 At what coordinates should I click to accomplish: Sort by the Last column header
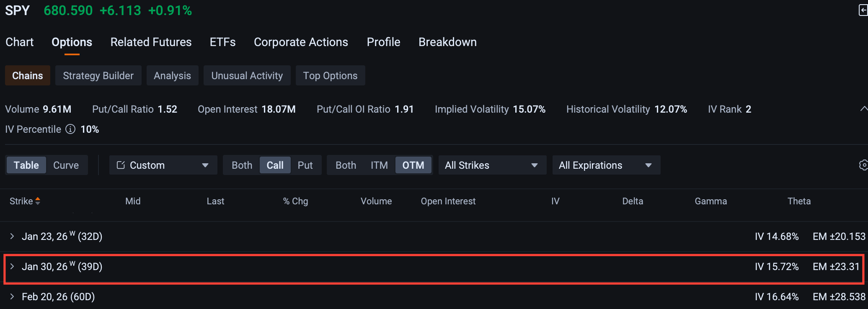point(215,201)
